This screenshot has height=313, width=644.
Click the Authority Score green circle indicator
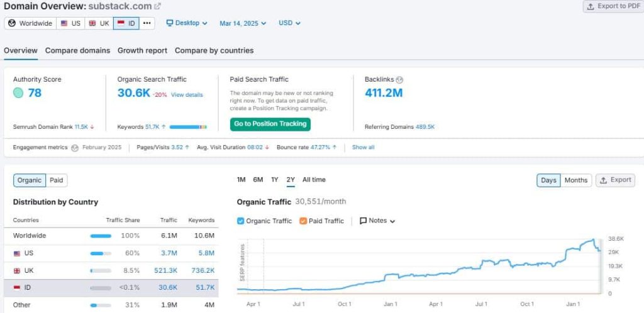click(x=18, y=93)
